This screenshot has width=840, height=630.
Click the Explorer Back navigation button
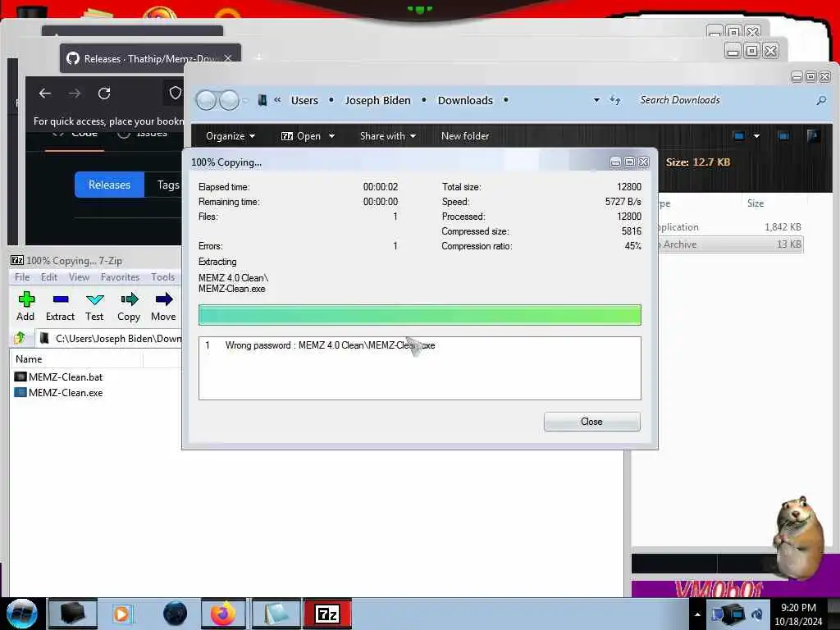[206, 100]
